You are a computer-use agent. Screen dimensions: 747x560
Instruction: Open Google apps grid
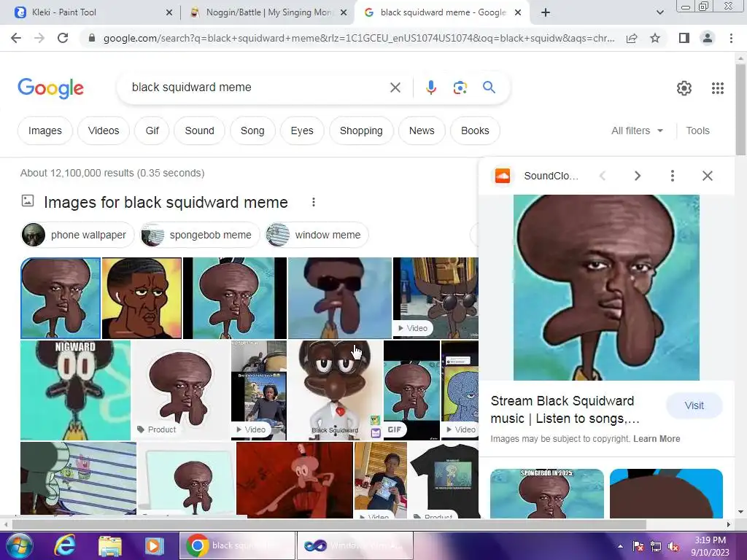[718, 88]
